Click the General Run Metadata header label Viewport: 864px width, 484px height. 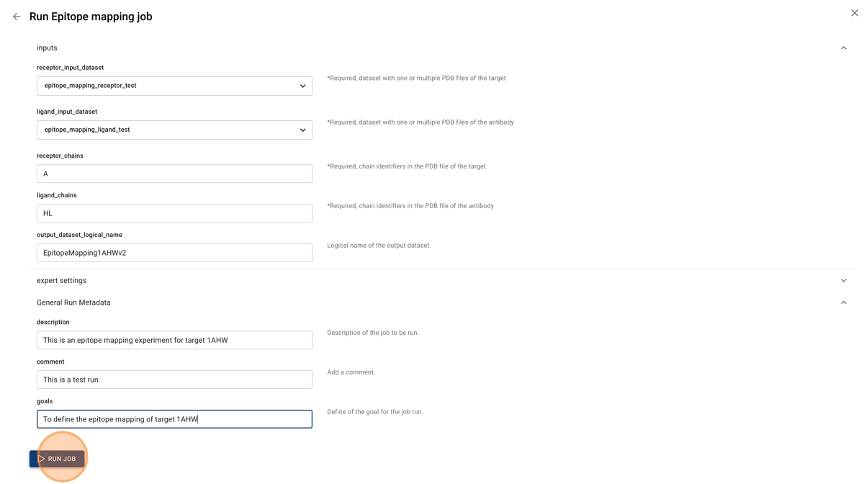click(73, 302)
